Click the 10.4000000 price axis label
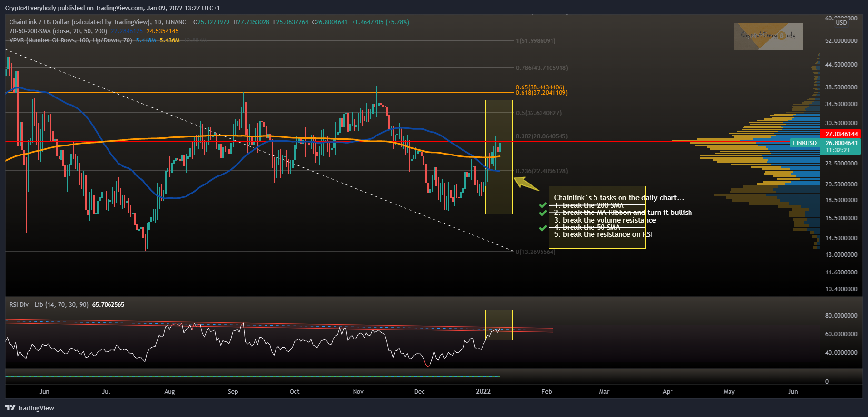Viewport: 868px width, 417px height. 841,289
